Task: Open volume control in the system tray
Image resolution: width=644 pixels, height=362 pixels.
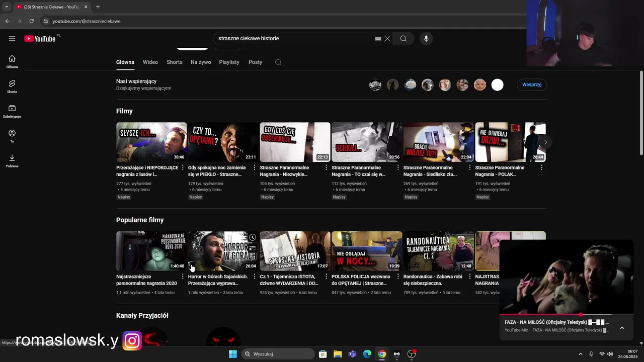Action: click(610, 354)
